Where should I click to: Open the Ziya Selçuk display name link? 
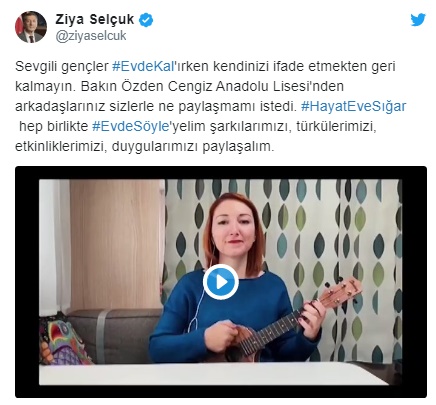tap(95, 19)
